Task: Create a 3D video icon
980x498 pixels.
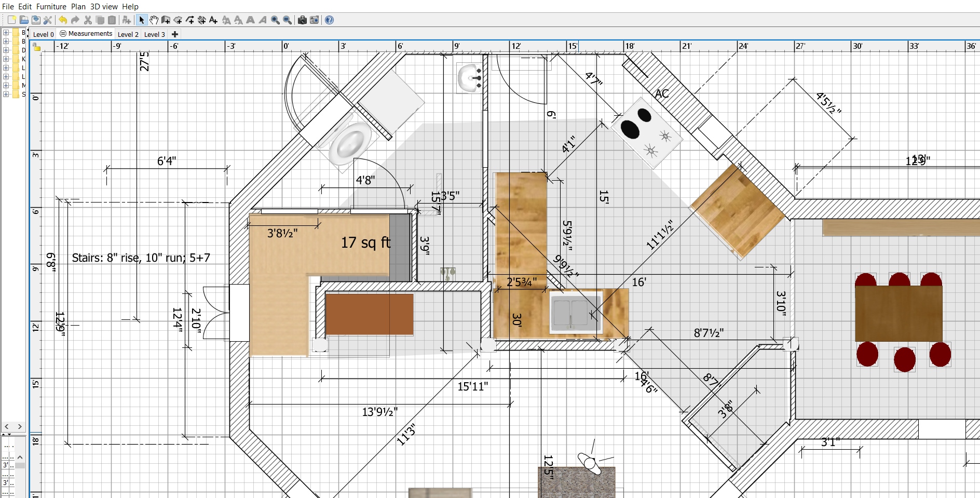Action: coord(314,20)
